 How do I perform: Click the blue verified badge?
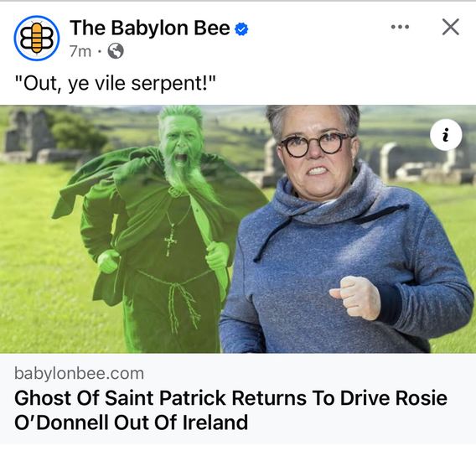[x=241, y=29]
